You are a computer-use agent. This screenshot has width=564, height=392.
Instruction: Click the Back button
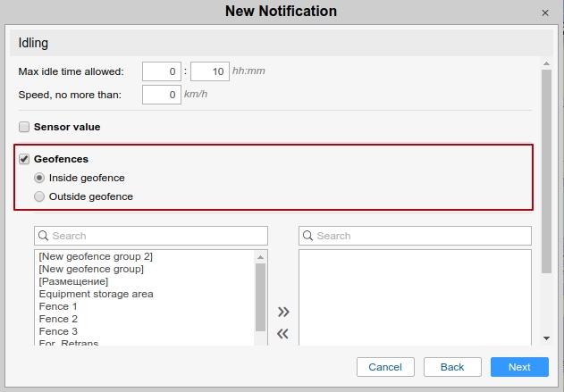coord(452,367)
